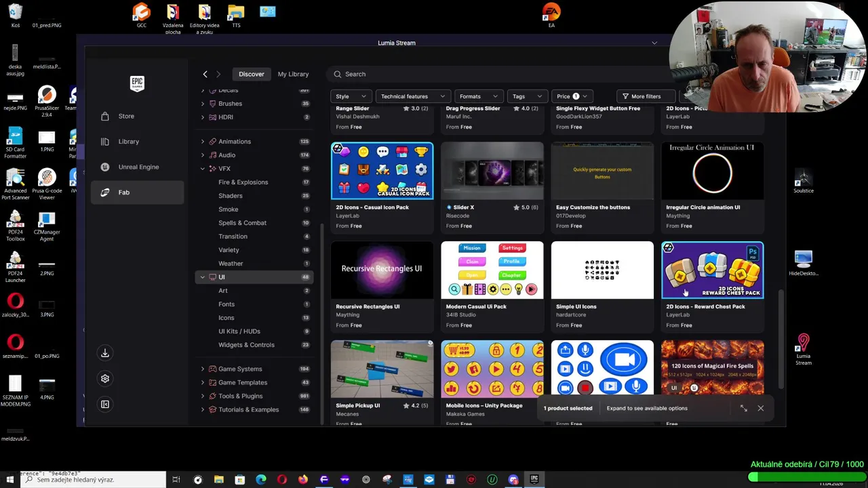Image resolution: width=868 pixels, height=488 pixels.
Task: Open the Recycle Bin Koš icon
Action: click(x=15, y=16)
